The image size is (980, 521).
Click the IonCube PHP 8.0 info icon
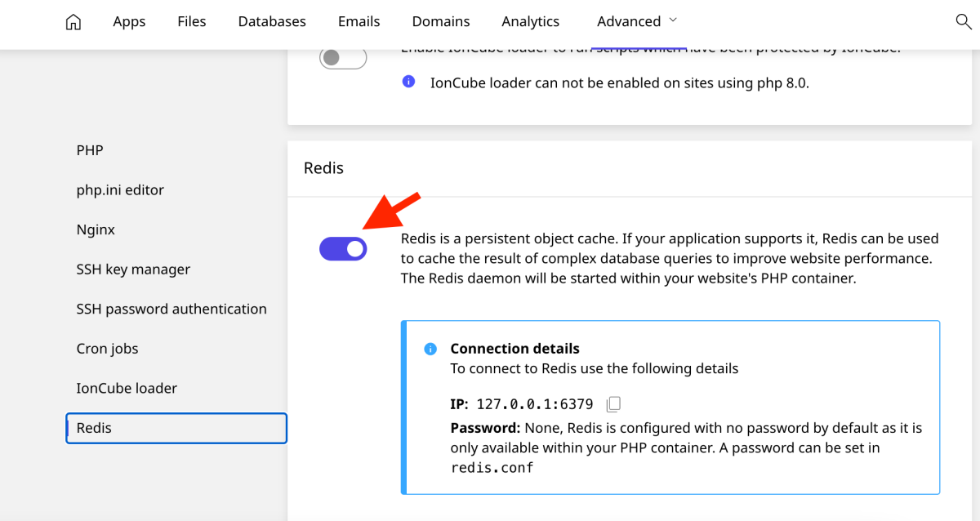408,82
